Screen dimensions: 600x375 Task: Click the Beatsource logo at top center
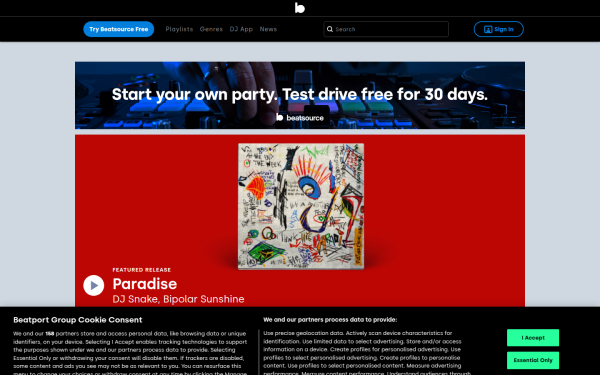click(300, 8)
